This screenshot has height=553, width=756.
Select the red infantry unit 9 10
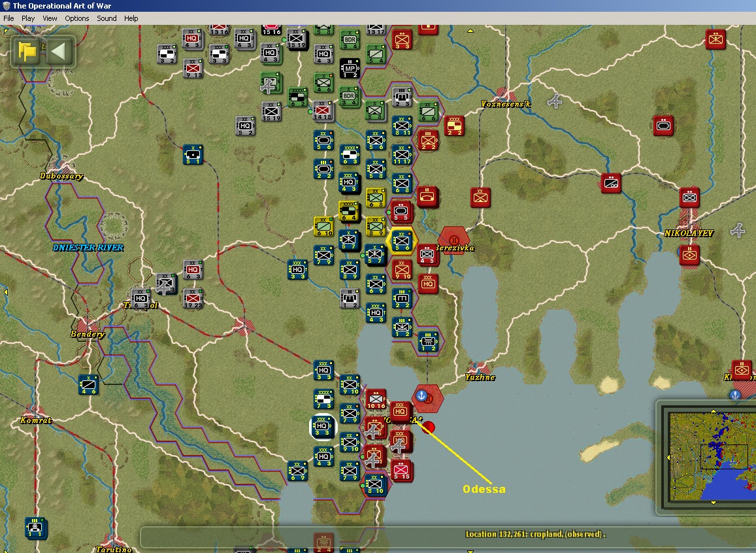coord(402,269)
